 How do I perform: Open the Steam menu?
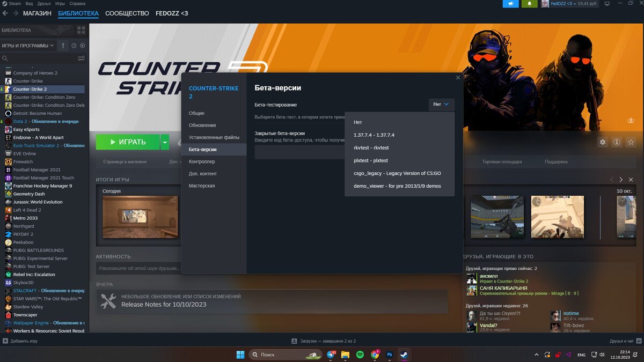click(x=14, y=4)
